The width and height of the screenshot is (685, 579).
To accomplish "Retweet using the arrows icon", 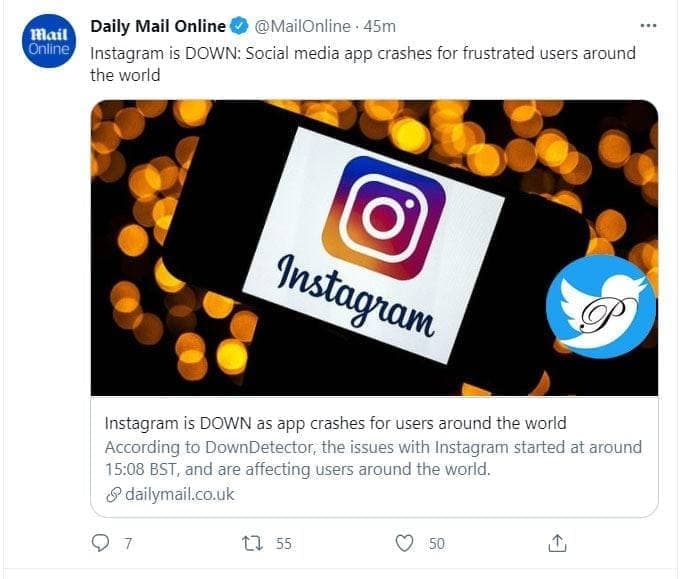I will (x=253, y=543).
